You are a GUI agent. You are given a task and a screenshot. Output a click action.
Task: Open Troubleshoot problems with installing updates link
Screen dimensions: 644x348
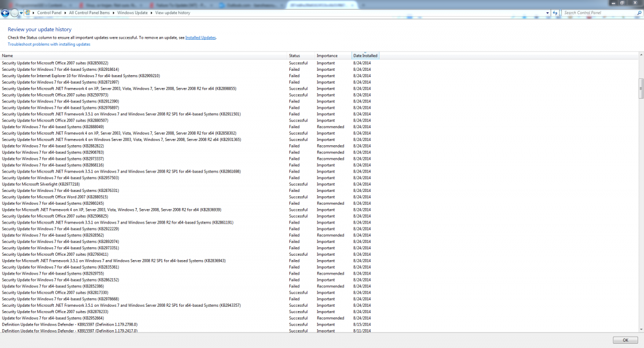coord(49,45)
